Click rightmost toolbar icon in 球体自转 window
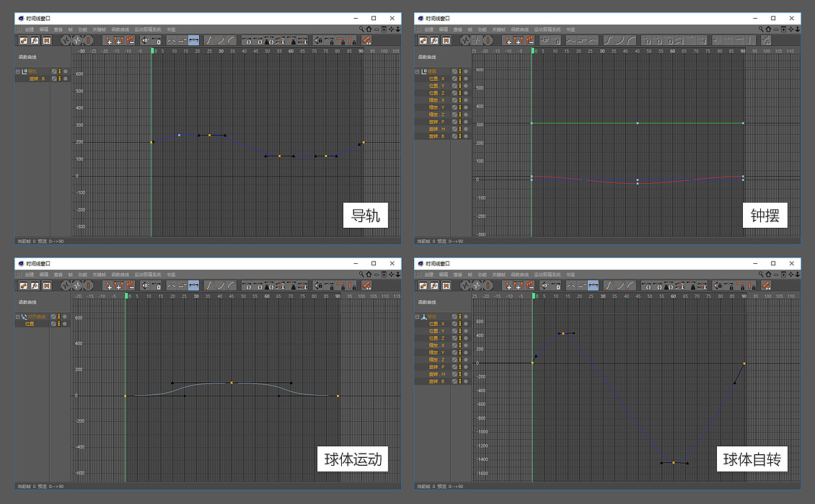 click(x=766, y=286)
